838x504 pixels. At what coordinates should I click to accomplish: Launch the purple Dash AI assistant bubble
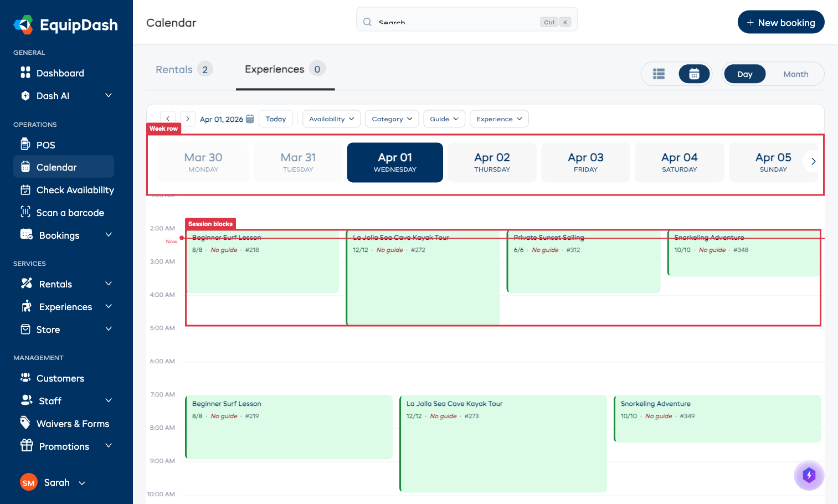click(809, 475)
